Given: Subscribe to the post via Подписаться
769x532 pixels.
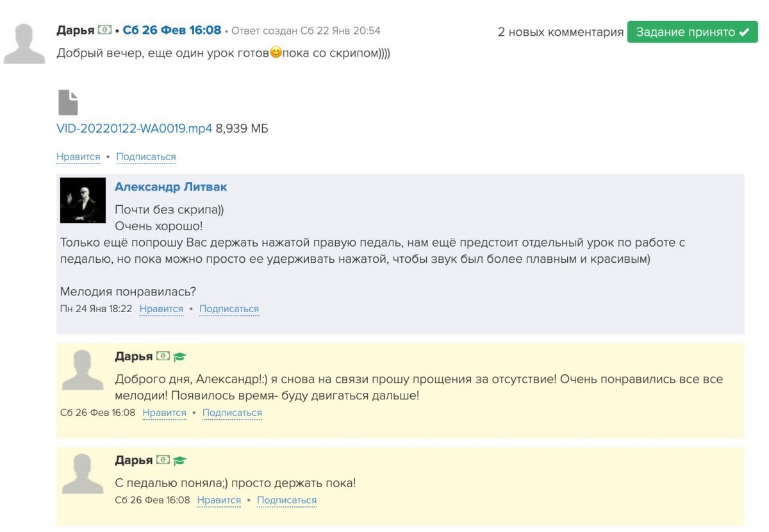Looking at the screenshot, I should tap(145, 157).
